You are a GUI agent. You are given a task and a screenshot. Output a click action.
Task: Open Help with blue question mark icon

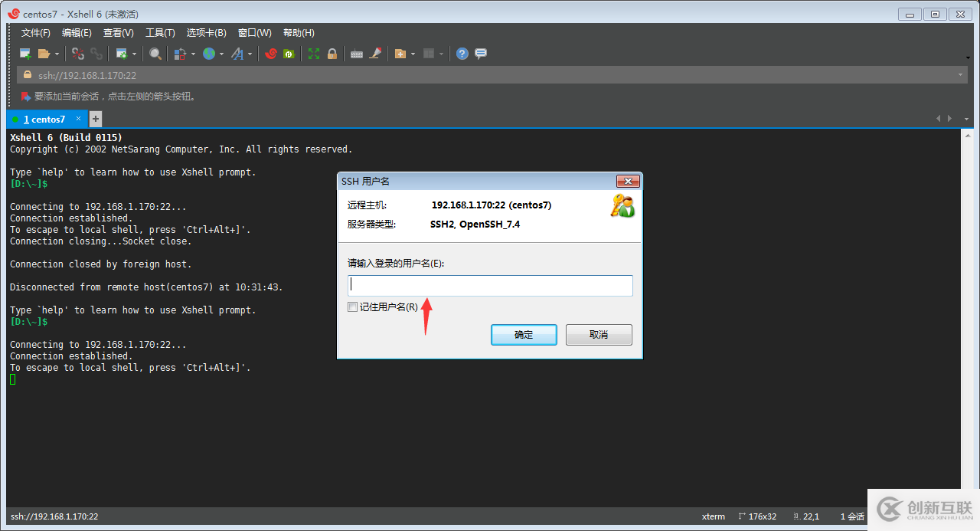[462, 54]
